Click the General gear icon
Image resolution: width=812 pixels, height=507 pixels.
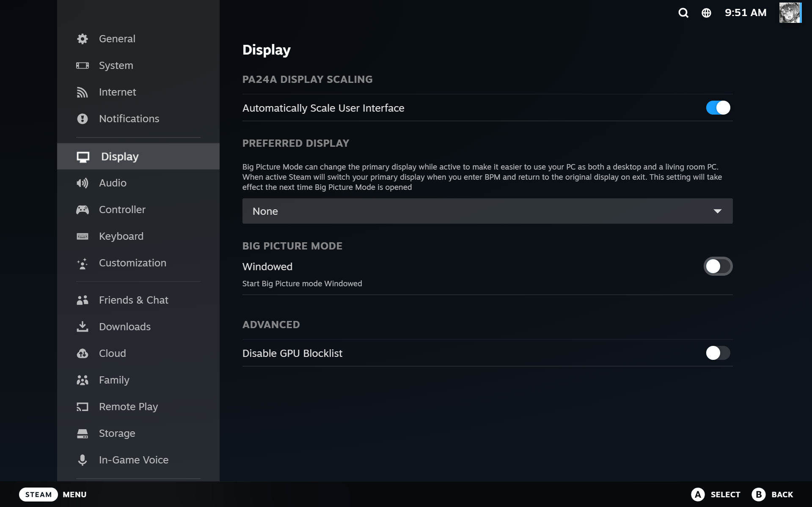click(83, 39)
